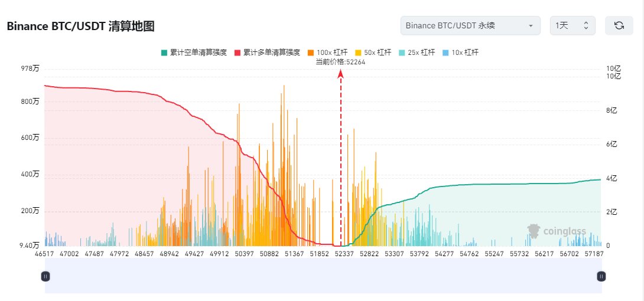Click the blue 10x legend color swatch
The width and height of the screenshot is (644, 301).
pos(445,53)
